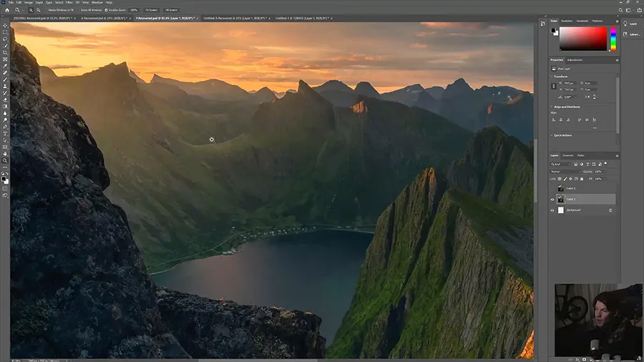Select the Move tool
The height and width of the screenshot is (362, 644).
click(5, 26)
